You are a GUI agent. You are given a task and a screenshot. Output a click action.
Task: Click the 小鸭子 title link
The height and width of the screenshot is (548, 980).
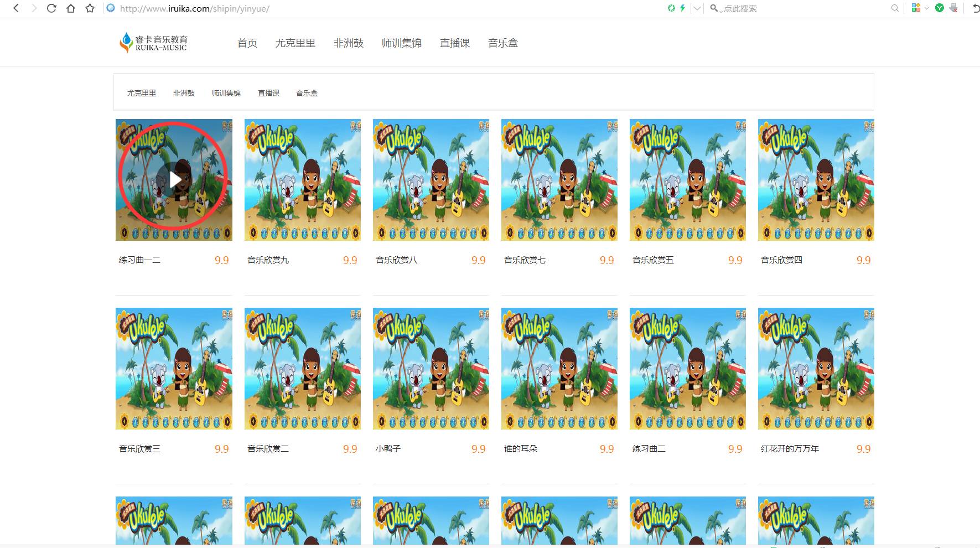(388, 449)
